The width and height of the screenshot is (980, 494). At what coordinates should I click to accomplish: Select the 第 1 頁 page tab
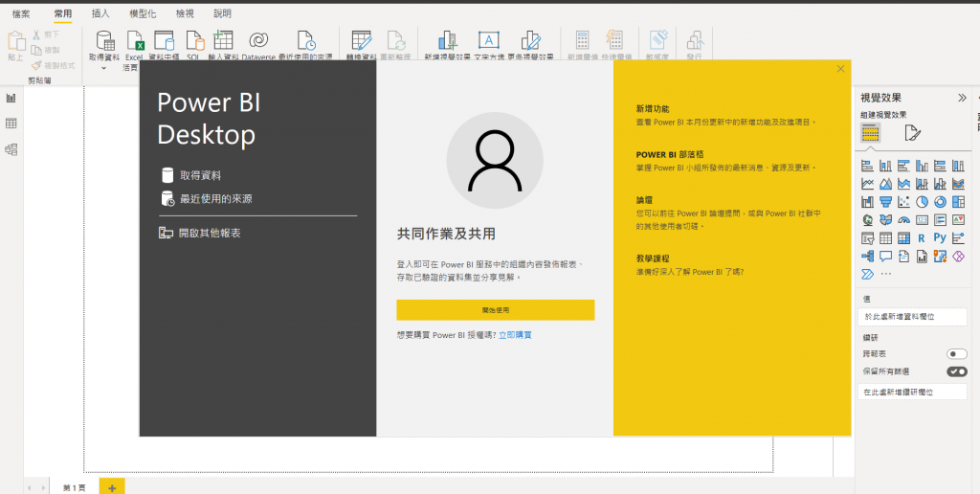pos(74,487)
